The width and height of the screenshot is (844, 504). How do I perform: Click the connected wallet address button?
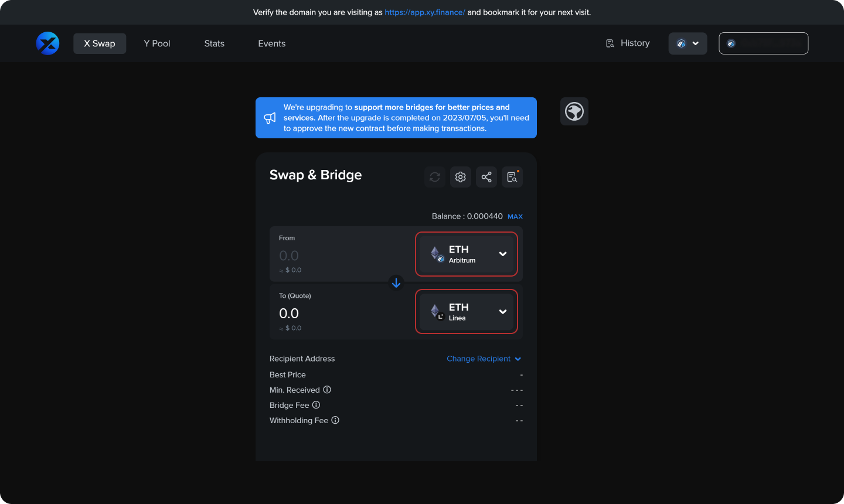click(x=764, y=43)
